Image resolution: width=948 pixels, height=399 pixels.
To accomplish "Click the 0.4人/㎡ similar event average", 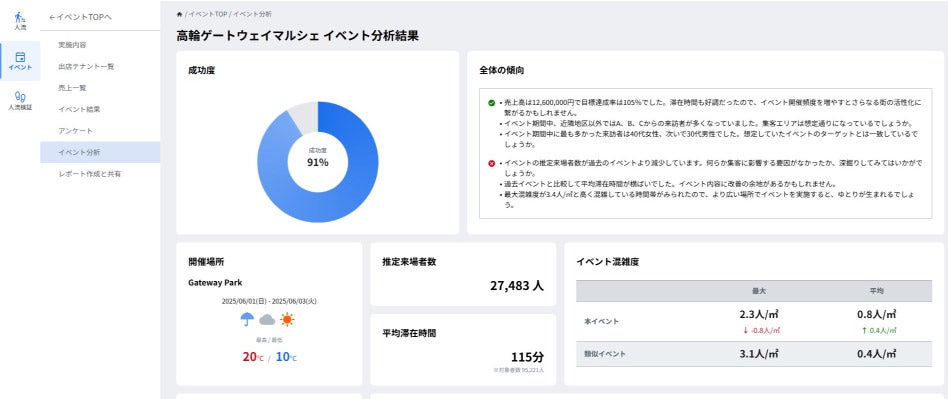I will [877, 354].
